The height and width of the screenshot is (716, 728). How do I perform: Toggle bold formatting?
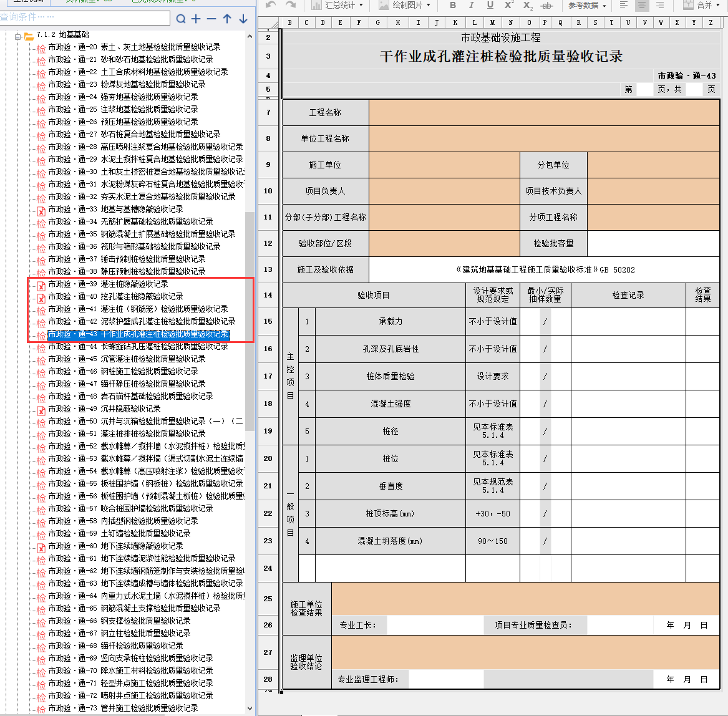pyautogui.click(x=453, y=5)
